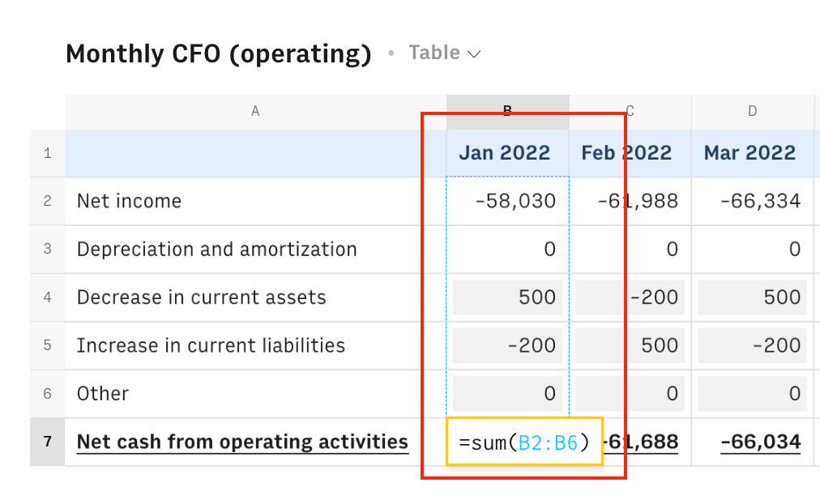Select March total cell -66,034
Viewport: 820px width, 504px height.
point(760,442)
